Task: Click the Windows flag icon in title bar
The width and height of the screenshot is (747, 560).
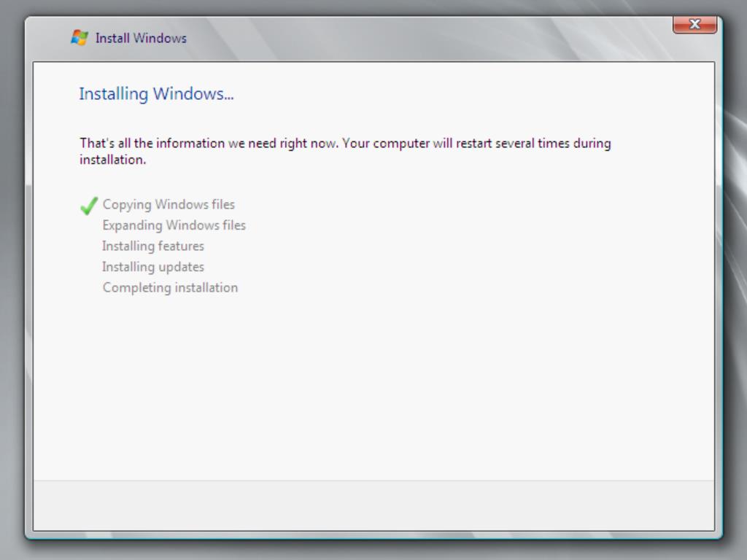Action: click(x=80, y=38)
